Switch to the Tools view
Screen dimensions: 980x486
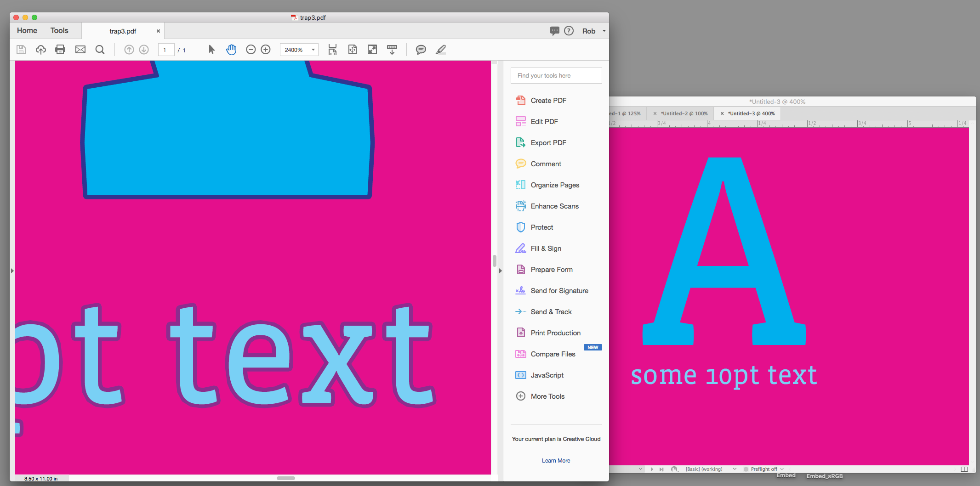[59, 31]
